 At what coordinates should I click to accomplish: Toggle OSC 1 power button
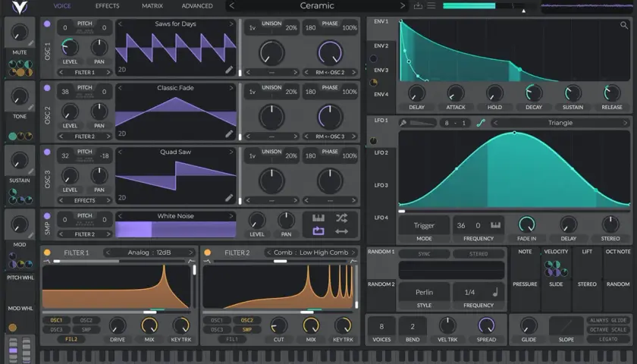(x=47, y=24)
